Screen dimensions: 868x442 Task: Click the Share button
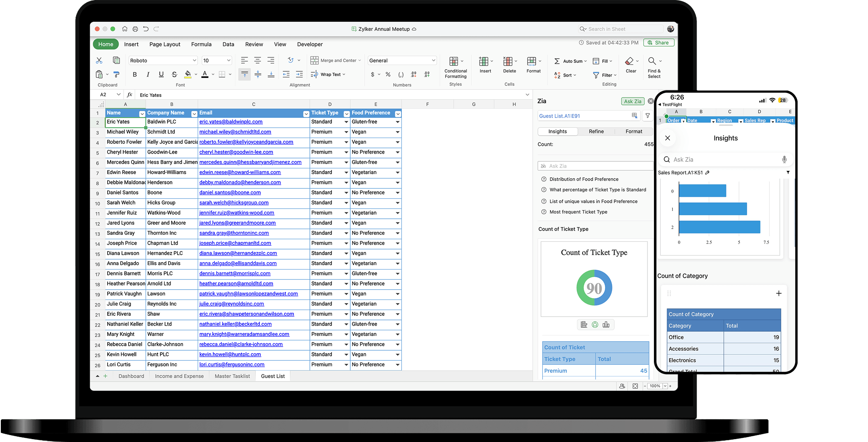click(x=658, y=43)
